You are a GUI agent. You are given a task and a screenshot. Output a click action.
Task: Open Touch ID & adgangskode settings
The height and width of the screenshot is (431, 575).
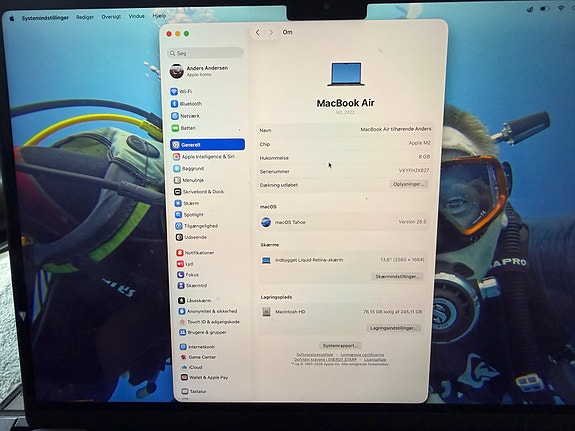213,322
